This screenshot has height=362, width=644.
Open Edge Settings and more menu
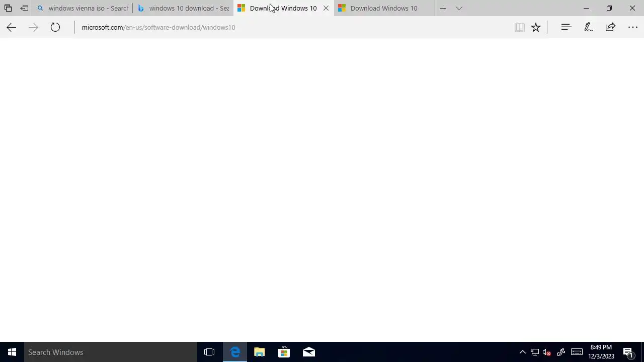point(633,27)
